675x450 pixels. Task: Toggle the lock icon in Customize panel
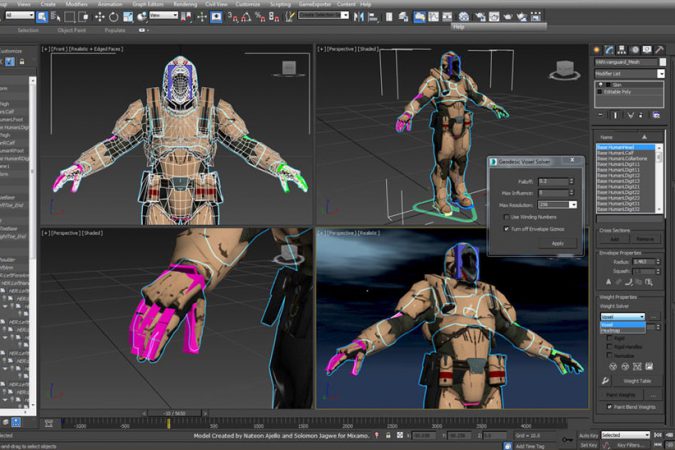click(22, 62)
